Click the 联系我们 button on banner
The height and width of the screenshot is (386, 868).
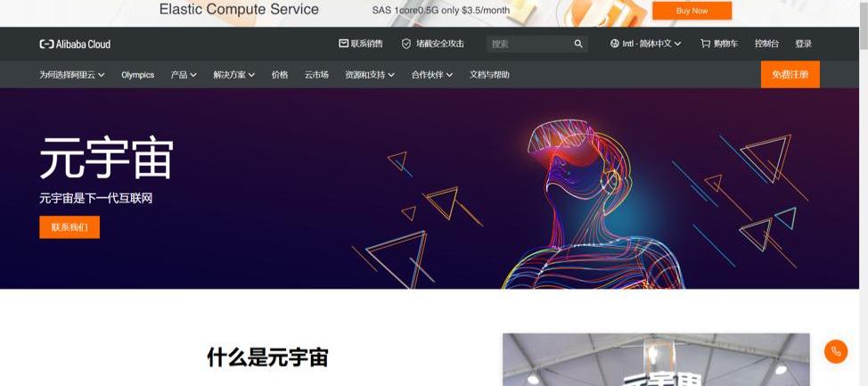70,227
